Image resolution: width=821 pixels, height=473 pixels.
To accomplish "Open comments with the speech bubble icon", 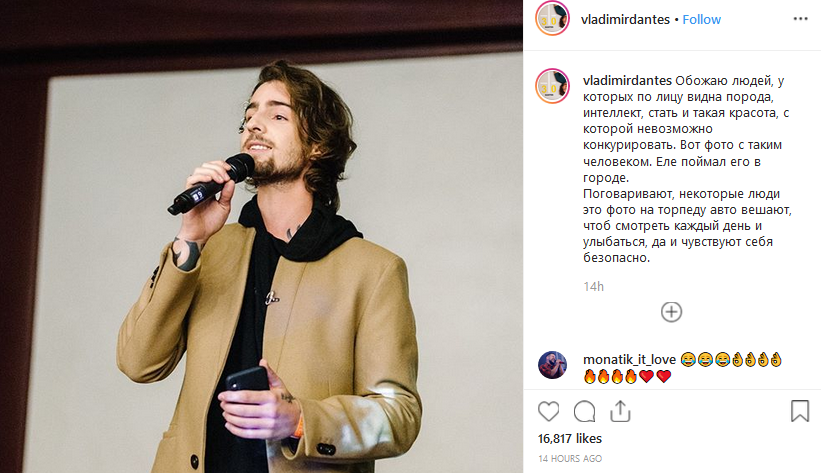I will [x=584, y=411].
